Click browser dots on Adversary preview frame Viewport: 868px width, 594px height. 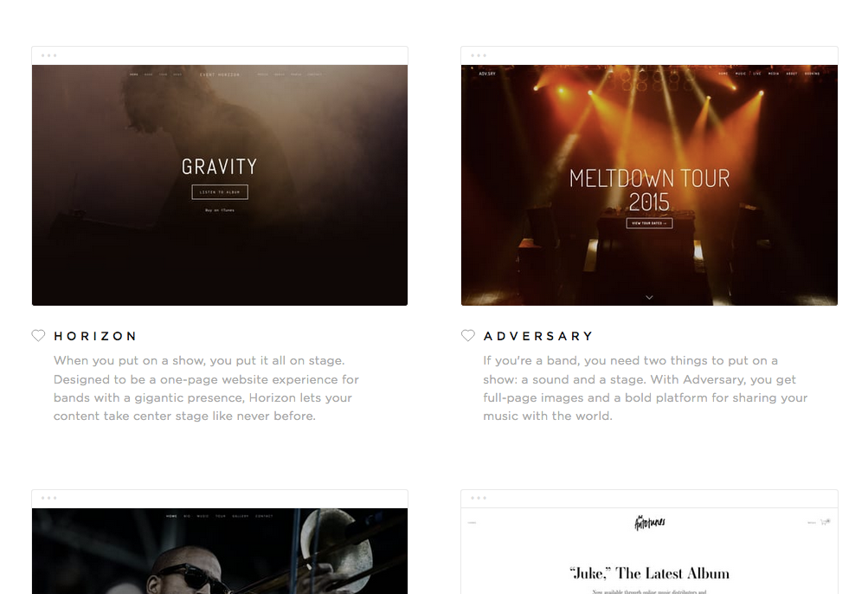pyautogui.click(x=479, y=55)
